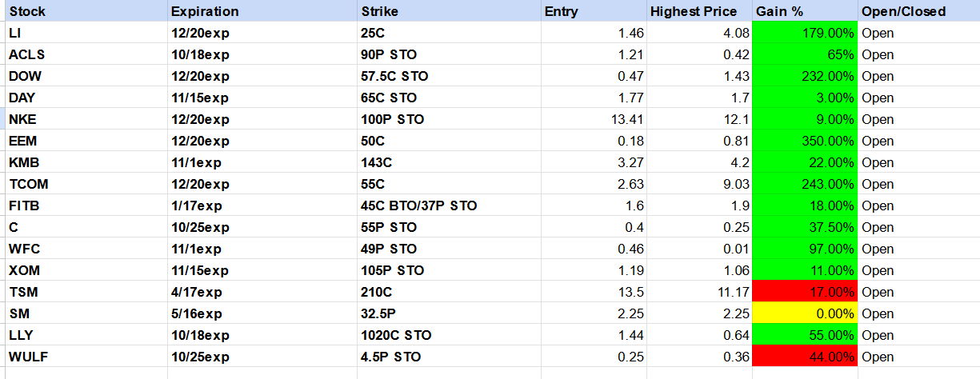Click entry value 2.63
Viewport: 980px width, 379px height.
(x=594, y=184)
